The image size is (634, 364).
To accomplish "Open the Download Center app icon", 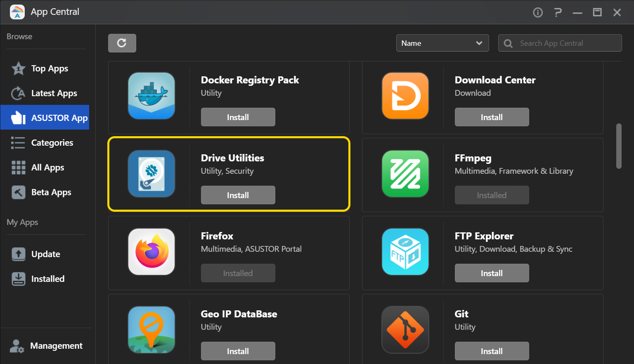I will (405, 96).
